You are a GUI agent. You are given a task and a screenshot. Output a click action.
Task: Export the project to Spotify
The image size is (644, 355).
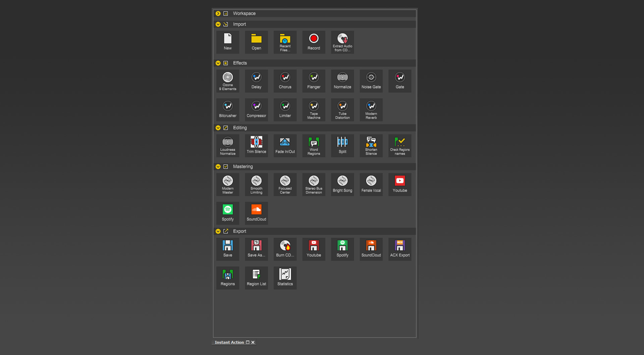tap(342, 249)
